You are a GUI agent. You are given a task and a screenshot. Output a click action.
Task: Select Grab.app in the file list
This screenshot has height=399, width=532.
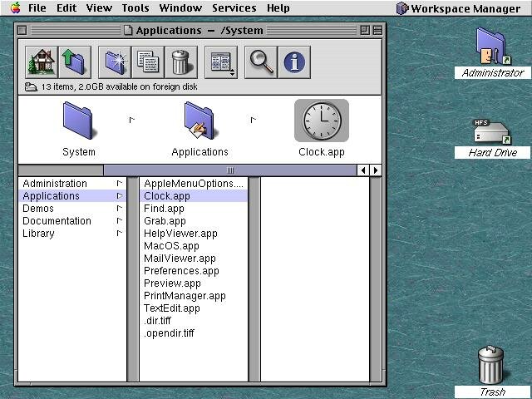pyautogui.click(x=194, y=221)
